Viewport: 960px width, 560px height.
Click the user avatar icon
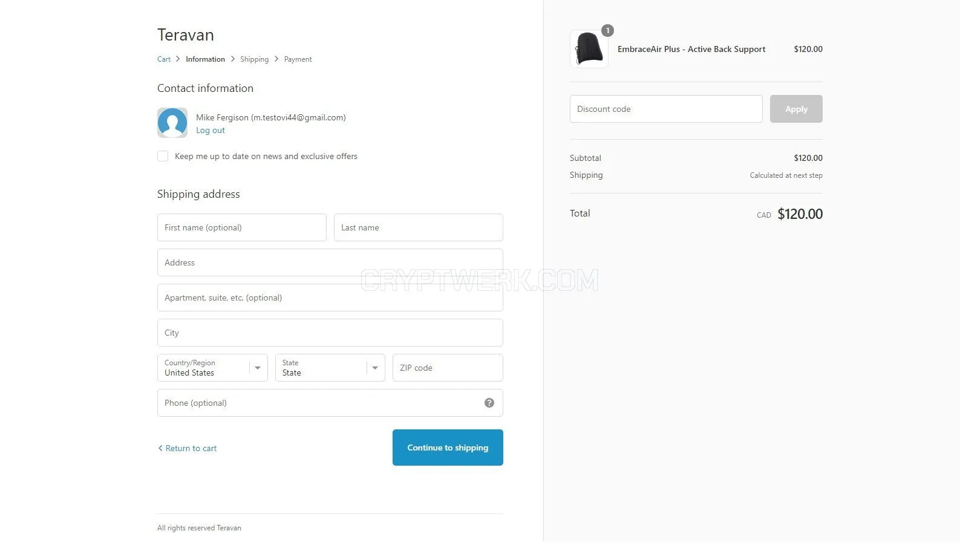[x=172, y=123]
